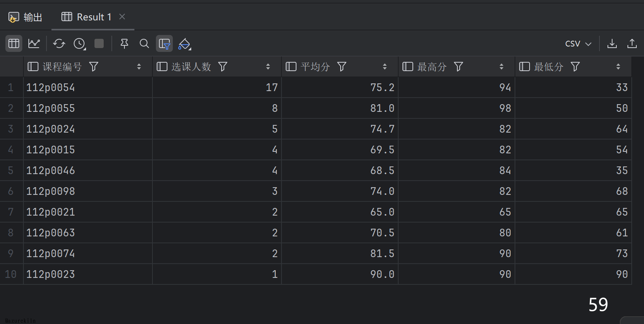
Task: Sort by the 选课人数 column
Action: (x=268, y=67)
